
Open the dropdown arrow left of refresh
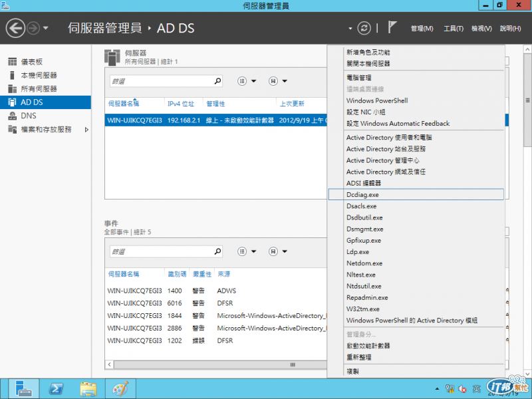(x=350, y=29)
